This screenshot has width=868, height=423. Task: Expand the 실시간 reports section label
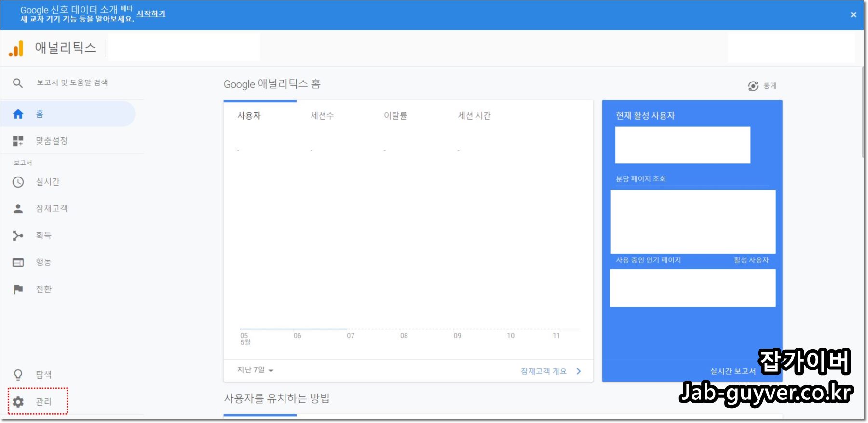coord(48,182)
